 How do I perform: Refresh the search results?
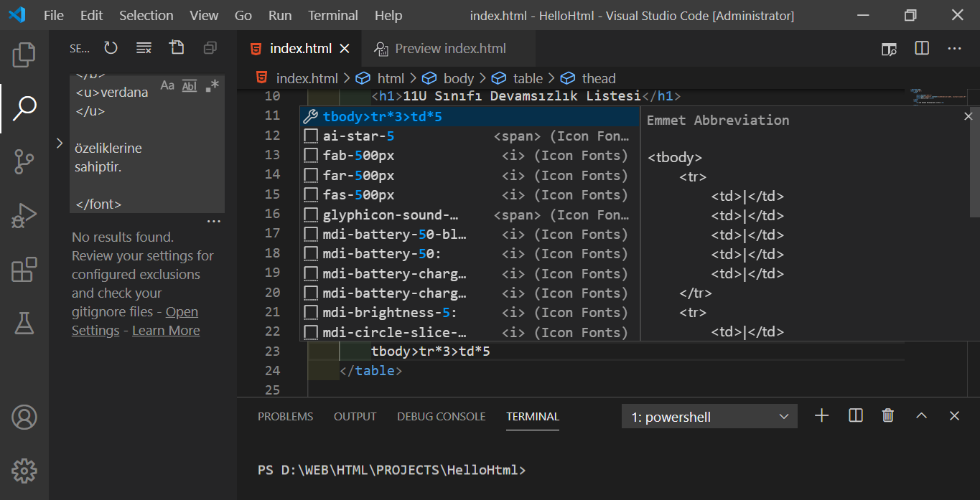point(111,48)
